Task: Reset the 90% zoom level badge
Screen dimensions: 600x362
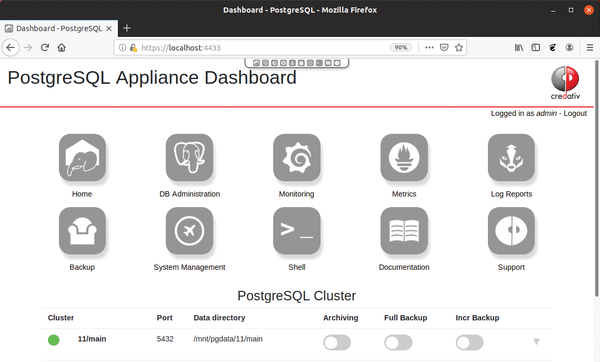Action: 401,47
